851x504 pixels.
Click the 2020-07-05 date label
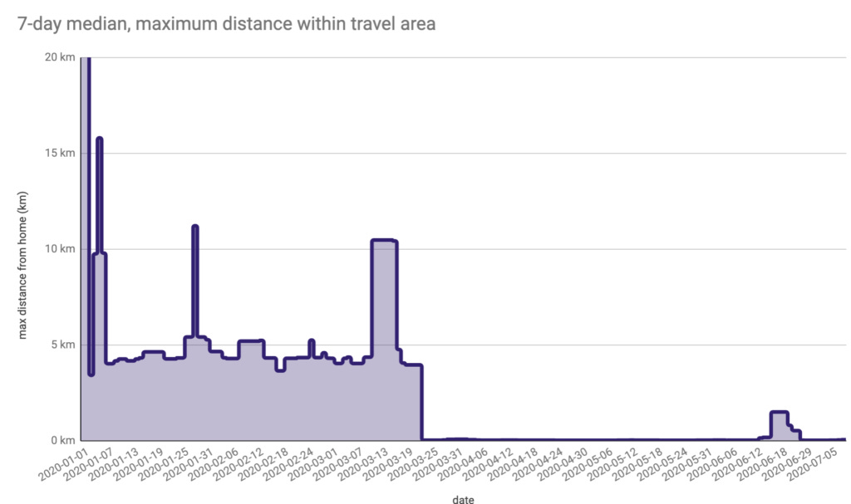(x=813, y=464)
